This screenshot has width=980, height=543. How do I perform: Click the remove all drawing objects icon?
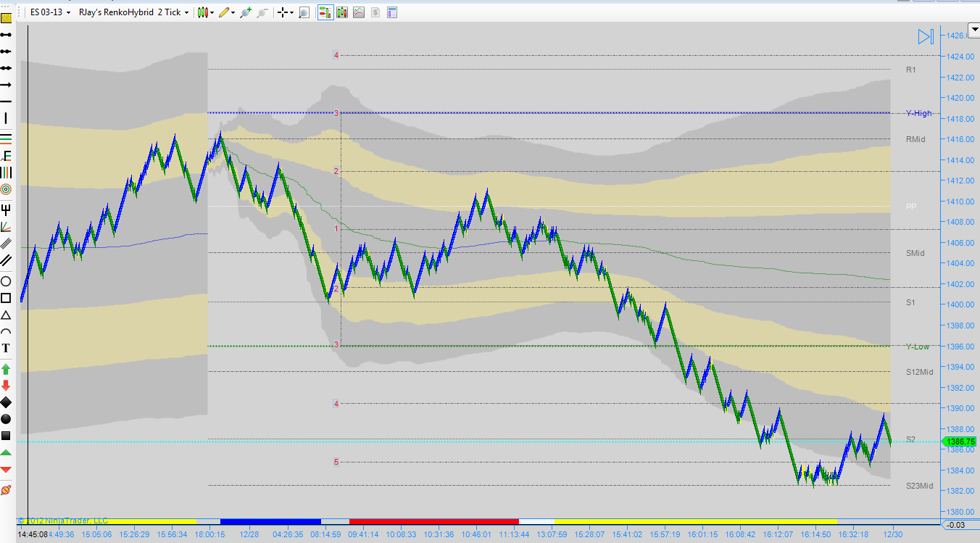coord(6,490)
